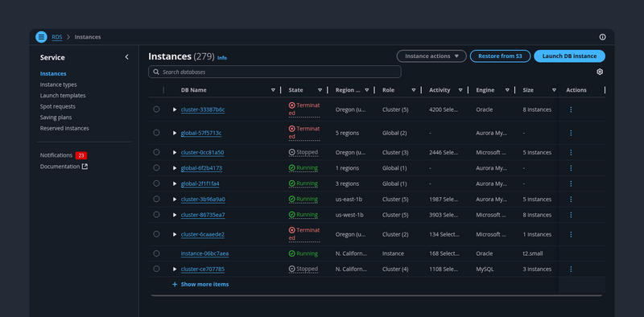Open State column filter dropdown arrow
Image resolution: width=644 pixels, height=317 pixels.
(x=320, y=90)
